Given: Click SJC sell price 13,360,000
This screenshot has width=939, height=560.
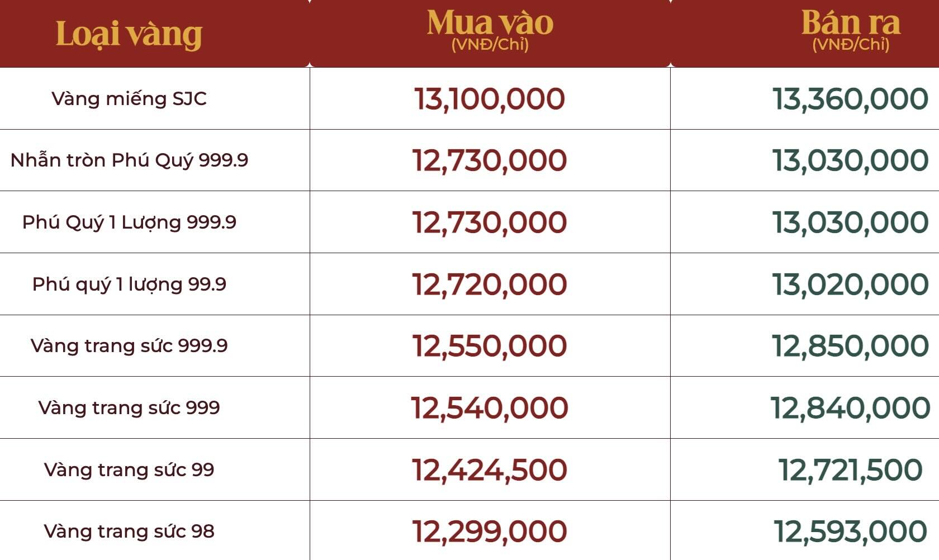Looking at the screenshot, I should pyautogui.click(x=850, y=99).
